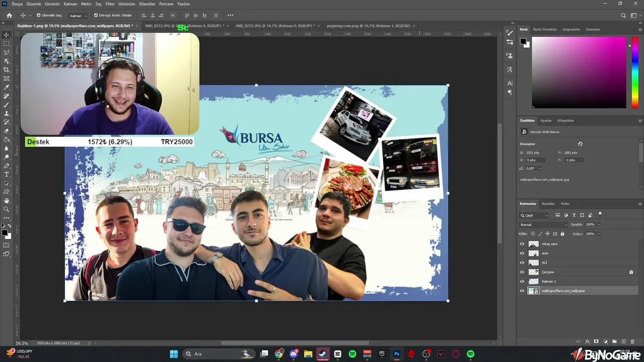Open the Katman menu

pyautogui.click(x=70, y=4)
